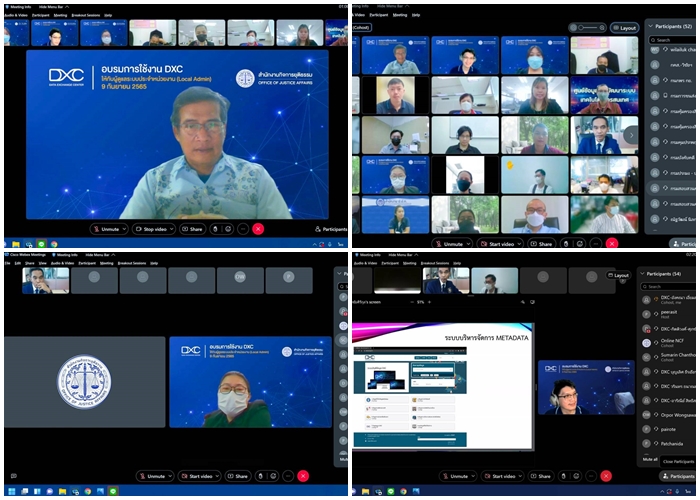Screen dimensions: 700x500
Task: Toggle Participants panel in top-left meeting
Action: [331, 229]
